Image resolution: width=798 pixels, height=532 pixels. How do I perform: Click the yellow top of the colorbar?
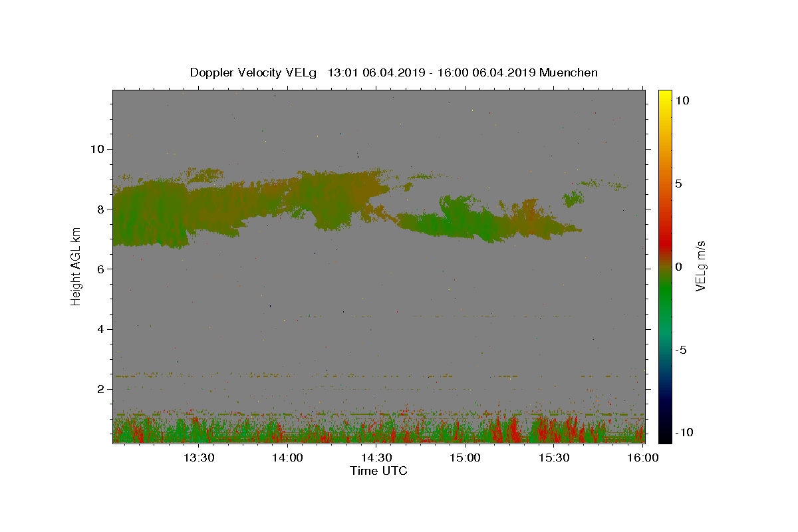(664, 94)
